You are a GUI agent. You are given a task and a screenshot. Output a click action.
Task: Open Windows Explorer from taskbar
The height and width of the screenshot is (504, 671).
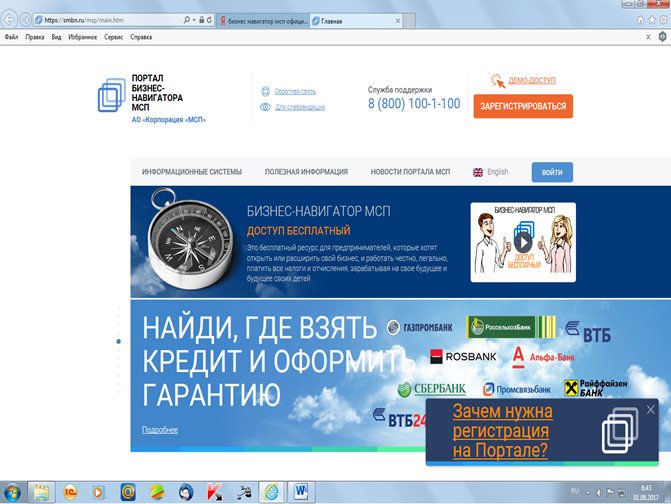pos(42,492)
